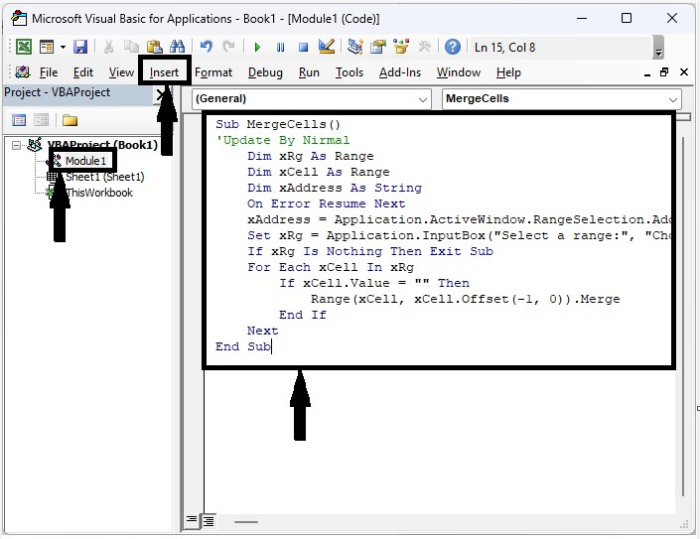
Task: Open Find with the binoculars icon
Action: click(177, 47)
